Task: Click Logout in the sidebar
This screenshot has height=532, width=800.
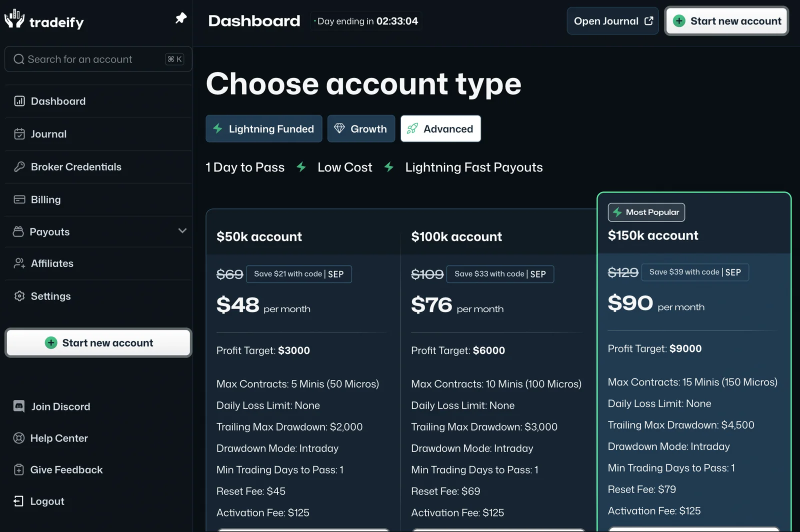Action: (x=39, y=501)
